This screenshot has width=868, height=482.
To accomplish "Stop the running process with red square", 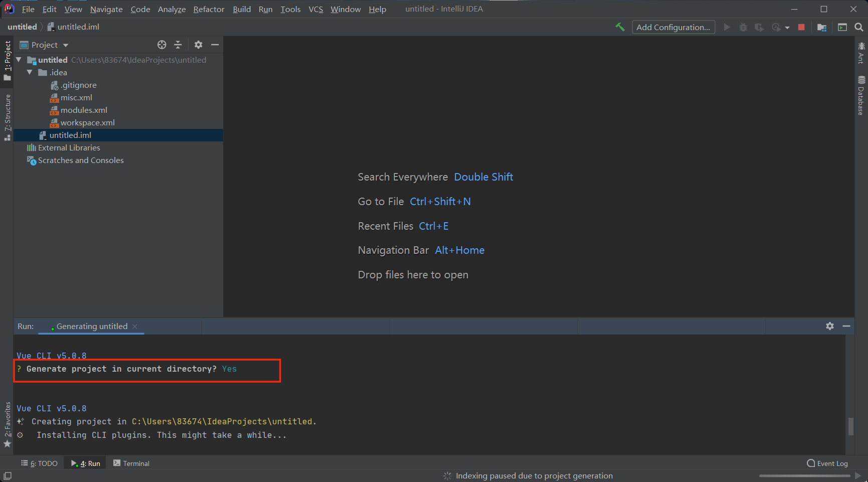I will click(801, 27).
